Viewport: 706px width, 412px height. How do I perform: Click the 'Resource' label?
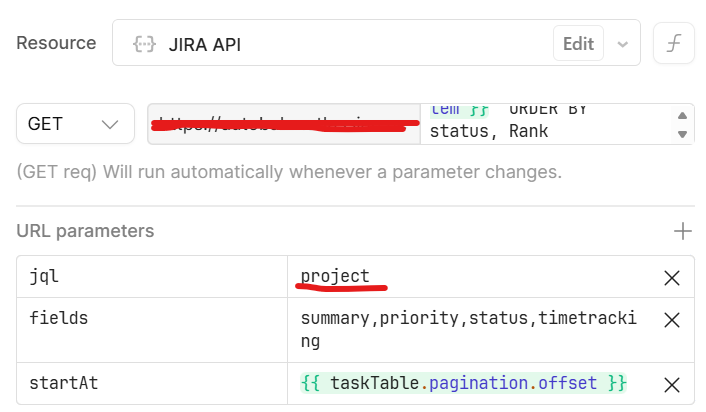click(x=56, y=43)
